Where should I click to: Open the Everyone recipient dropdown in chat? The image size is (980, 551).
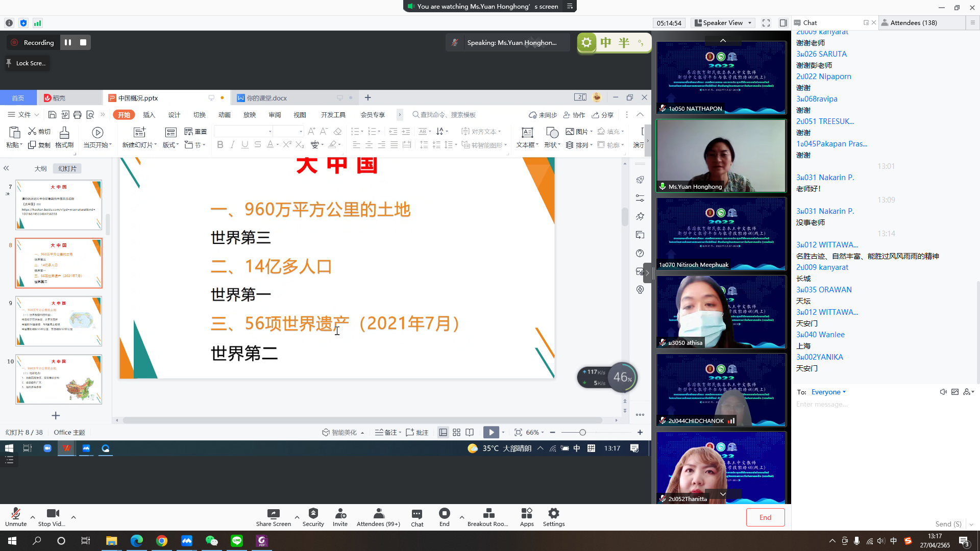(x=828, y=392)
